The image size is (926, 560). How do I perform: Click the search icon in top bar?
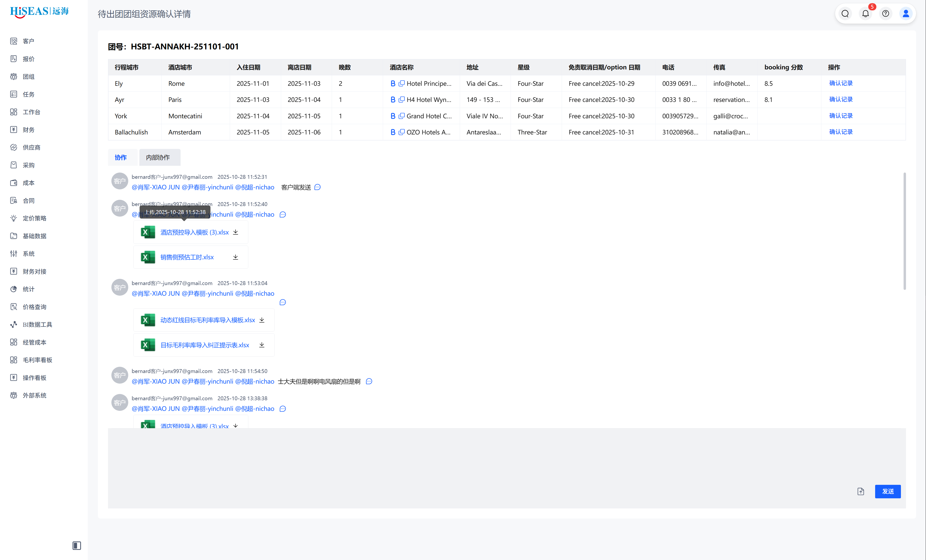pos(845,14)
